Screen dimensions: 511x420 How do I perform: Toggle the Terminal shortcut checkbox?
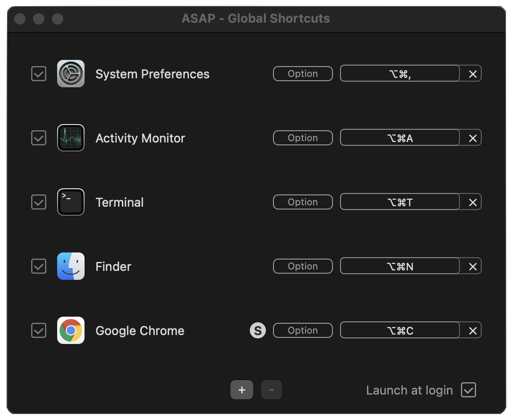tap(38, 202)
